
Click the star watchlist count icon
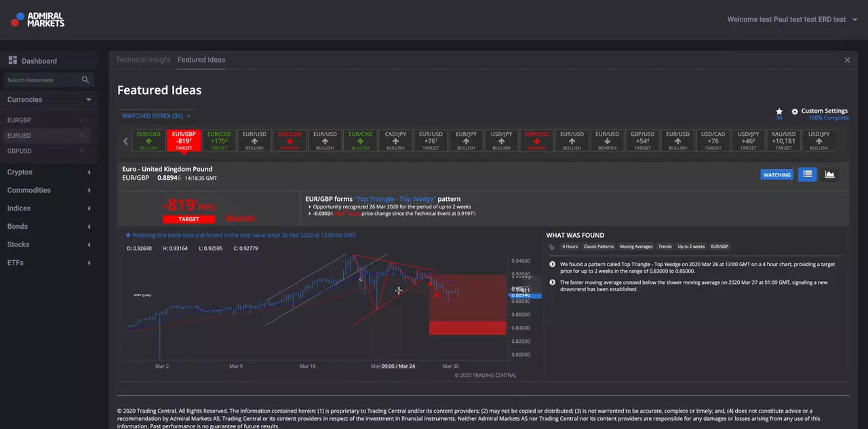[x=779, y=111]
